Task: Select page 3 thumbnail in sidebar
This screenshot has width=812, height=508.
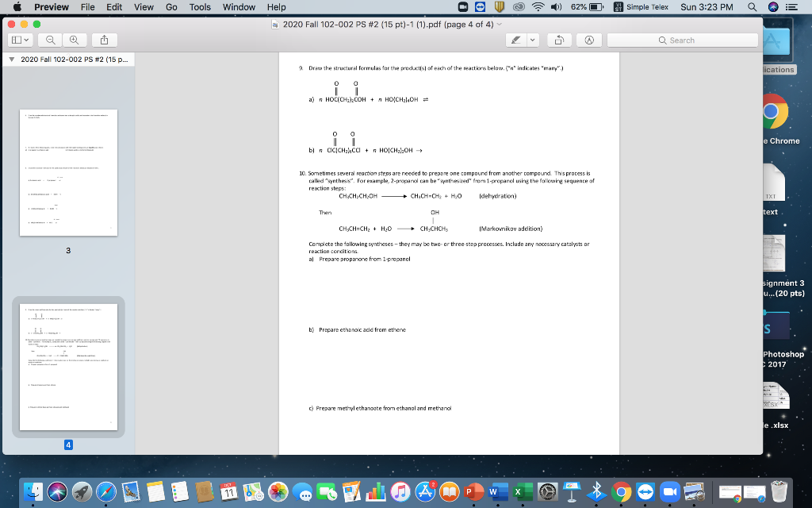Action: [68, 172]
